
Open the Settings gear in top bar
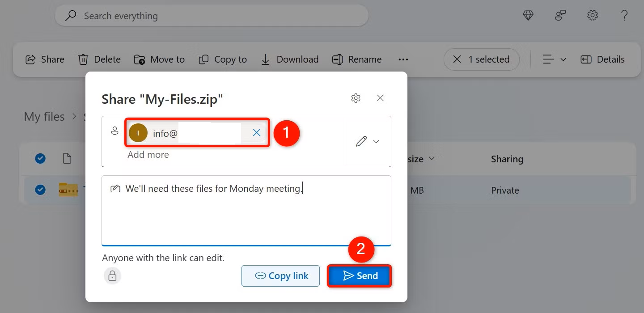coord(593,16)
